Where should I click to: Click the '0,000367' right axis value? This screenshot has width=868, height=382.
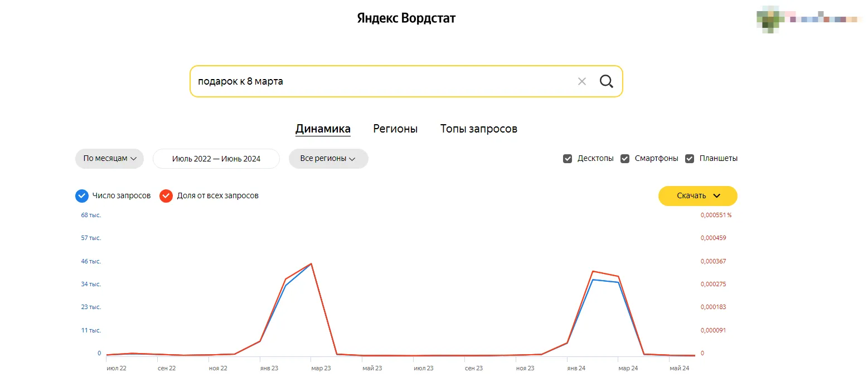tap(714, 261)
